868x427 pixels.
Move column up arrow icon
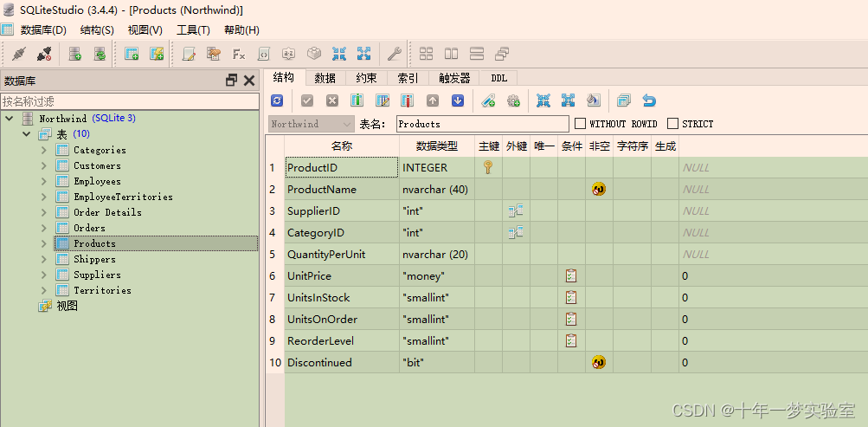433,100
